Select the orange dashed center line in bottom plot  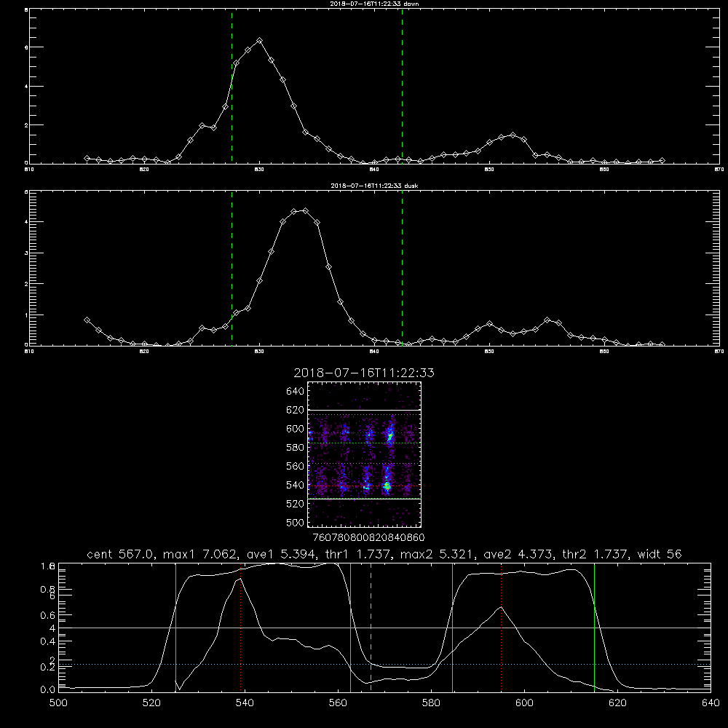coord(371,628)
